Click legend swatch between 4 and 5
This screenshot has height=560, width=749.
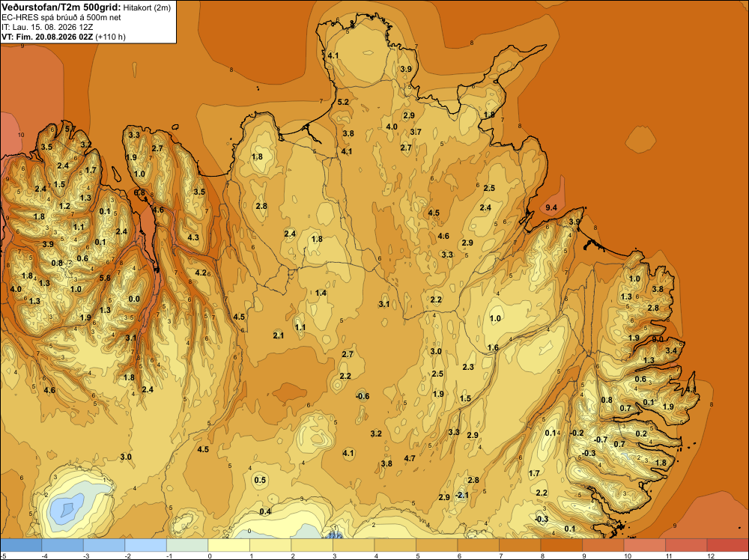(x=395, y=545)
